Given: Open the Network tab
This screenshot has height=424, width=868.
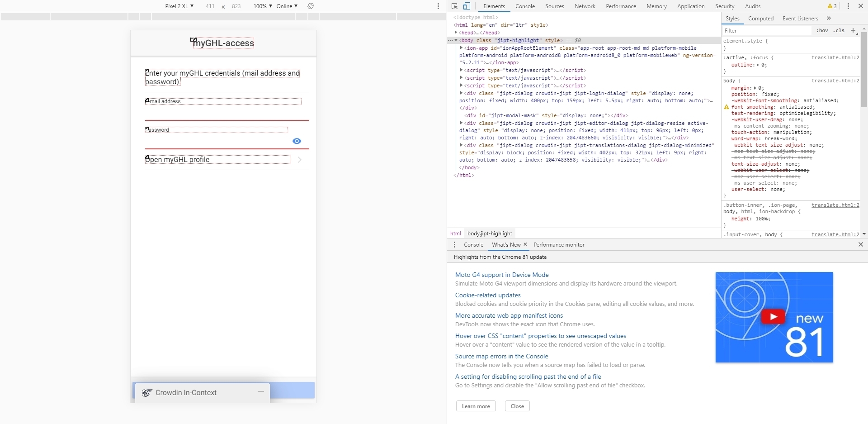Looking at the screenshot, I should tap(585, 6).
